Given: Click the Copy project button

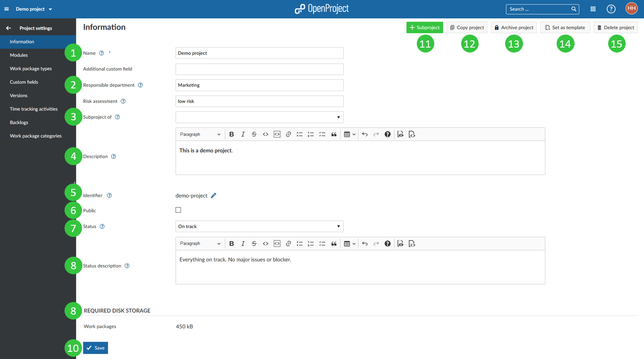Looking at the screenshot, I should pos(467,27).
